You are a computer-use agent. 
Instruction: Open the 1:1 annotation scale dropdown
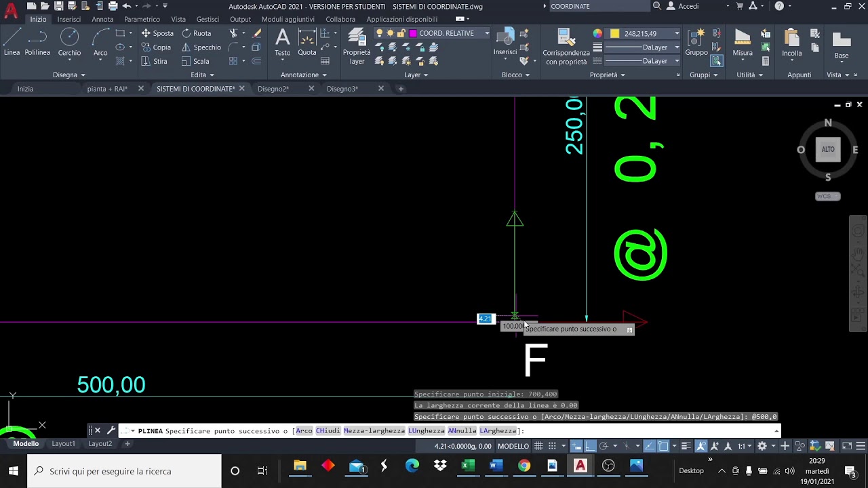point(745,446)
